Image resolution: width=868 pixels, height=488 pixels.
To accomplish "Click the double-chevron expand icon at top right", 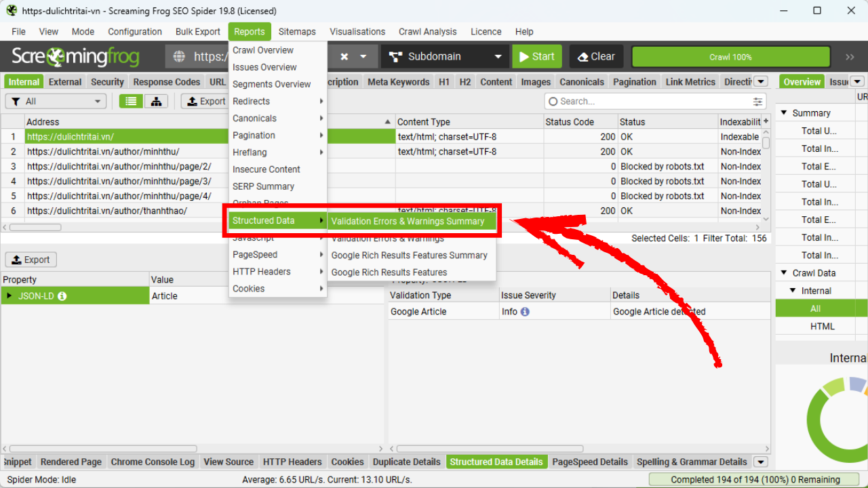I will [x=850, y=57].
